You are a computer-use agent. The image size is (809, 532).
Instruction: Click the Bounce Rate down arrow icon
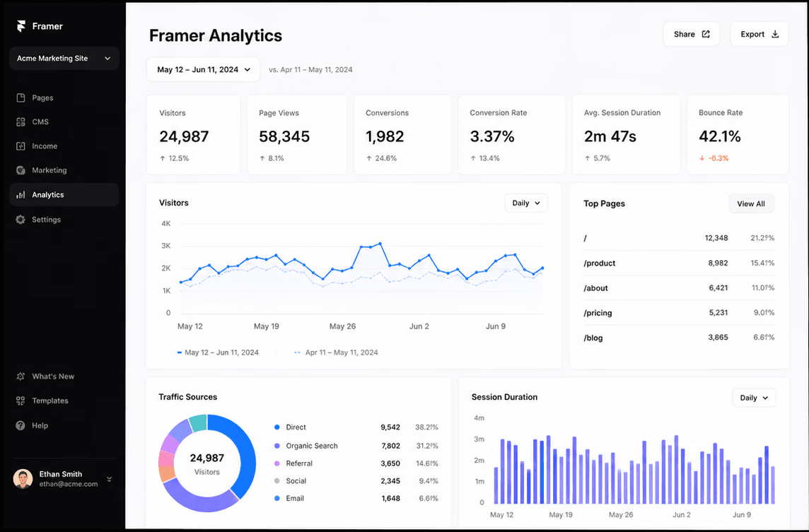click(x=702, y=158)
